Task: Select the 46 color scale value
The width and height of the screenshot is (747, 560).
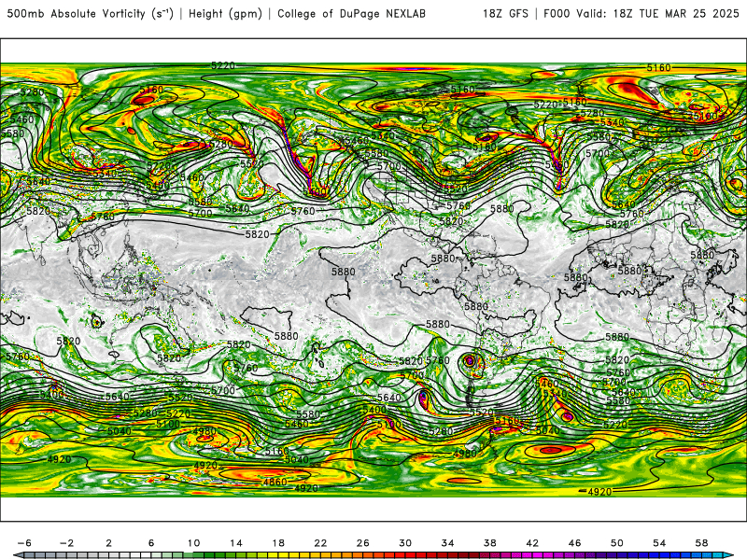Action: click(574, 543)
